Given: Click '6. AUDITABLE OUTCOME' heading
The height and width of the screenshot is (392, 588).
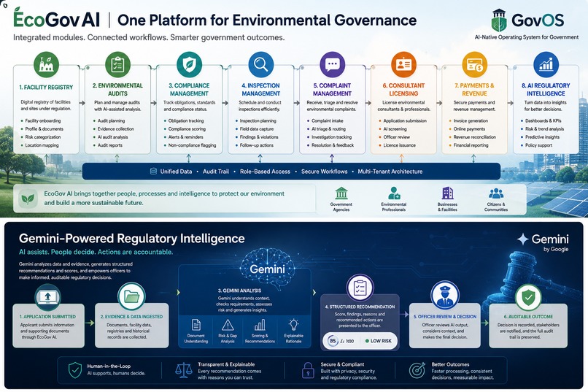Looking at the screenshot, I should point(528,317).
